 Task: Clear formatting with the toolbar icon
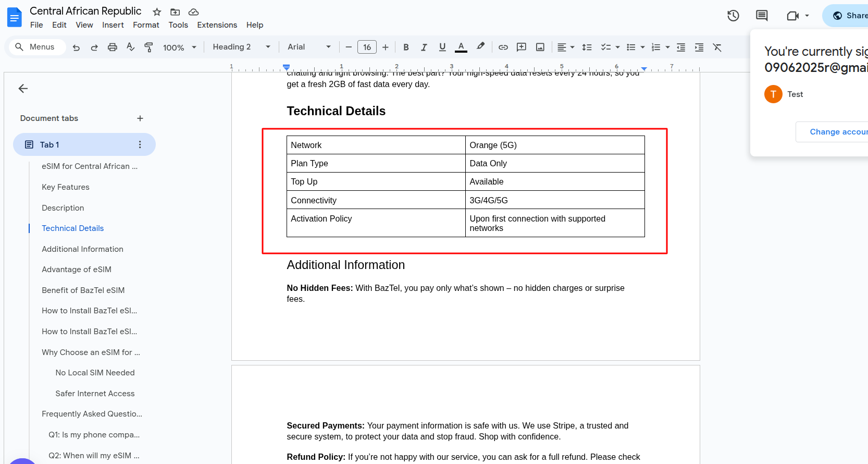pyautogui.click(x=717, y=47)
